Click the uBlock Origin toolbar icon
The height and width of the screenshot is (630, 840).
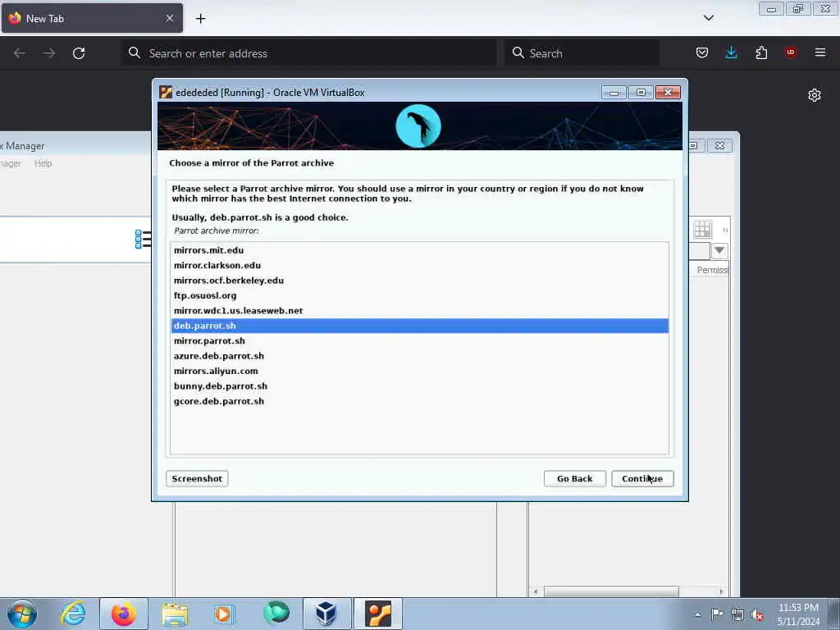790,52
